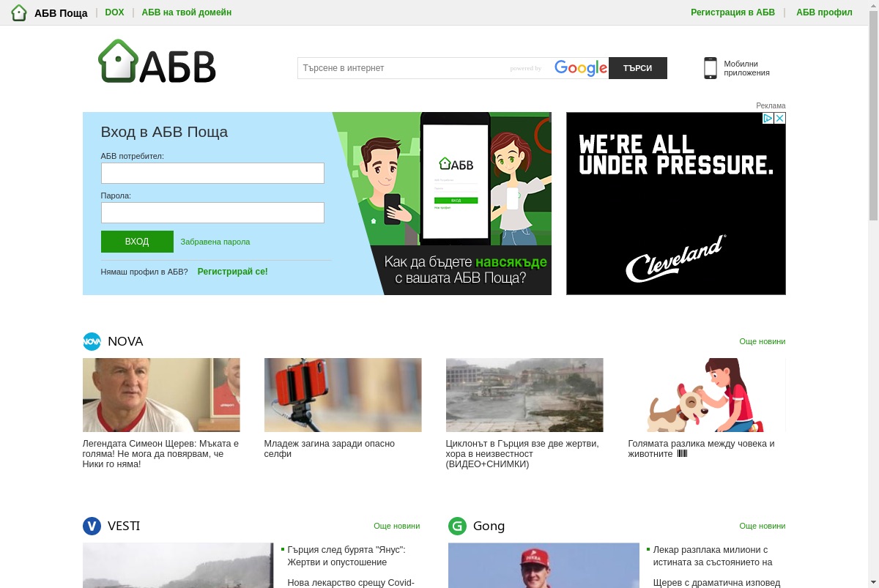Viewport: 879px width, 588px height.
Task: Click the Gong green G logo
Action: pyautogui.click(x=457, y=526)
